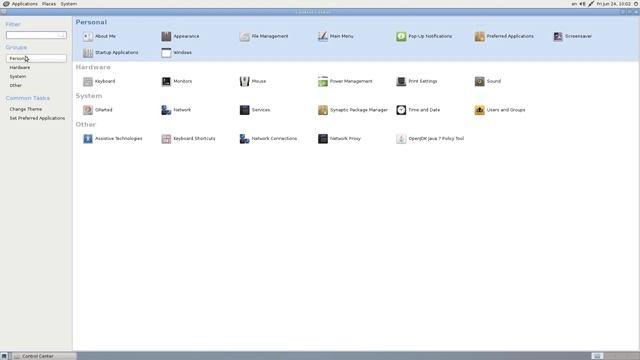This screenshot has width=640, height=360.
Task: Open Network Proxy icon
Action: point(323,139)
